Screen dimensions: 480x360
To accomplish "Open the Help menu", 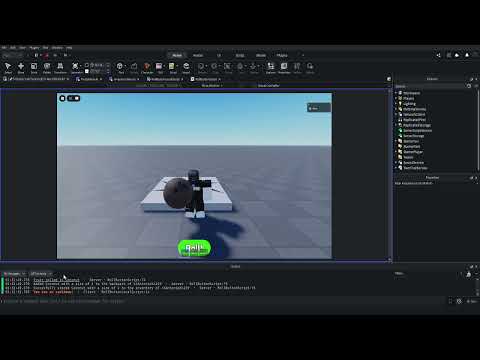I will [69, 48].
